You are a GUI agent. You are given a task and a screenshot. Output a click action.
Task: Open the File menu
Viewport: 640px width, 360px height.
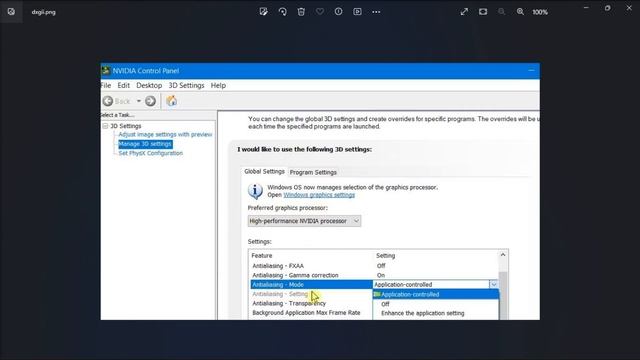click(106, 85)
